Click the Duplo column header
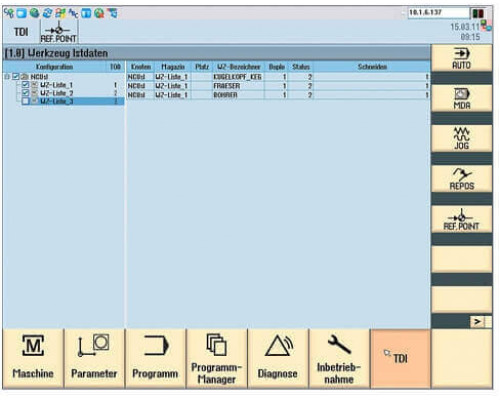 pos(276,67)
